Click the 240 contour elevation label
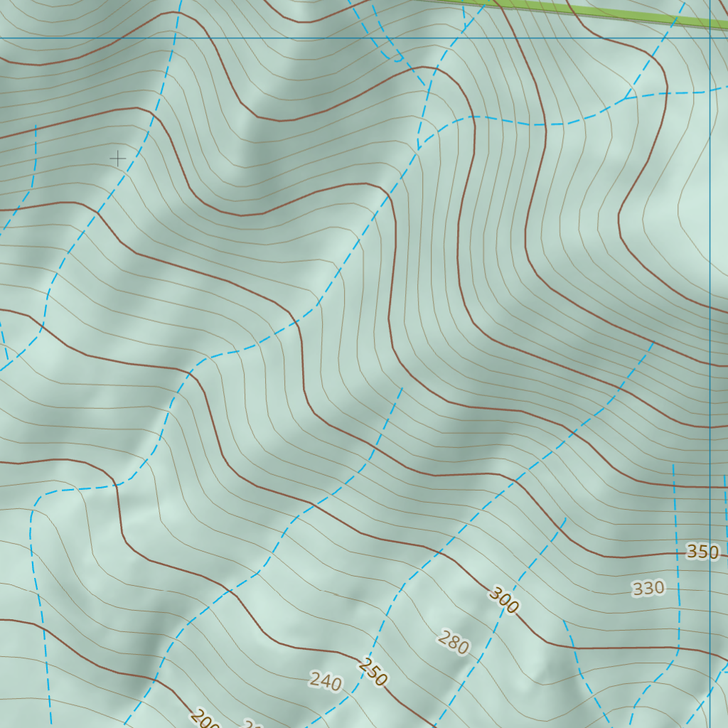Screen dimensions: 728x728 coord(326,681)
